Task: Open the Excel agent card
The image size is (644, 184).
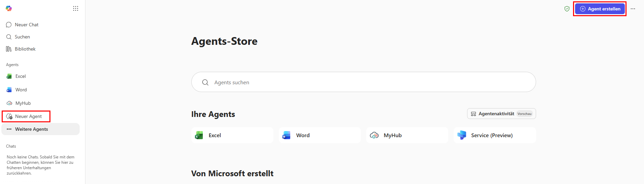Action: click(x=232, y=135)
